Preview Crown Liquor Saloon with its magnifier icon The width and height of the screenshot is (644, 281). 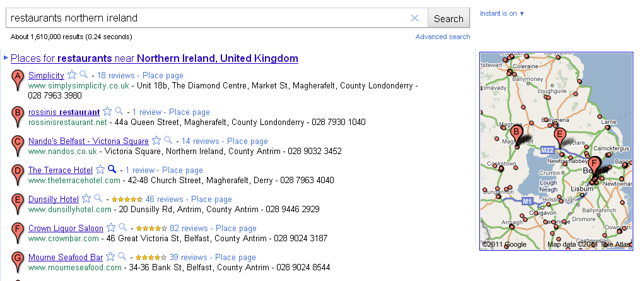coord(123,227)
